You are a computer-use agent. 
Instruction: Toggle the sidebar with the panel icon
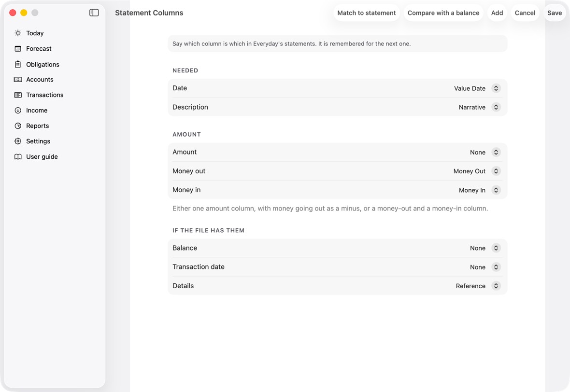94,13
